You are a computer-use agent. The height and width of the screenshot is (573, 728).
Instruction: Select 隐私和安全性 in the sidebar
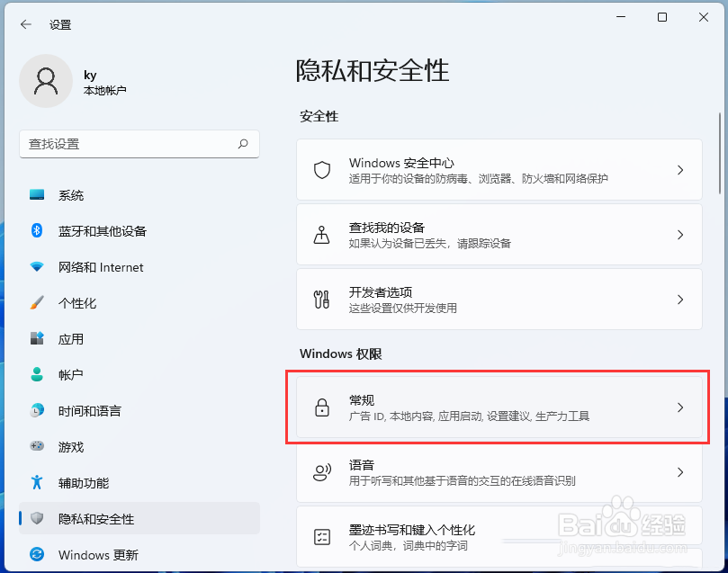[139, 518]
